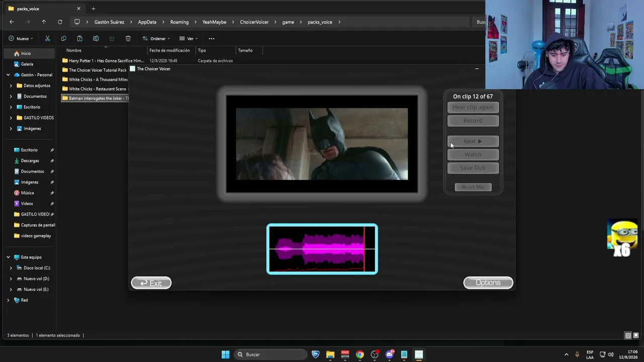The image size is (644, 362).
Task: Click the Paste icon in File Explorer
Action: point(79,38)
